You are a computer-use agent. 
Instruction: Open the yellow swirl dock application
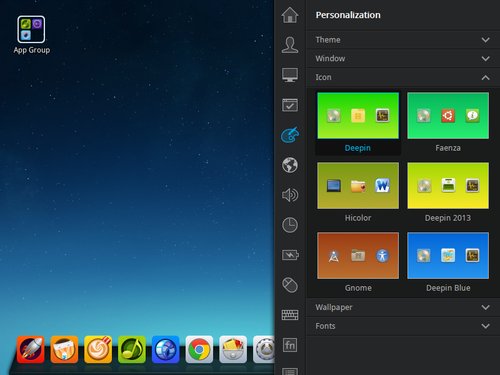(98, 349)
